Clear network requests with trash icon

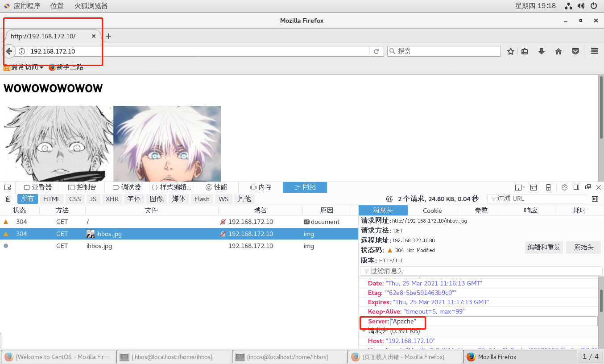click(8, 199)
